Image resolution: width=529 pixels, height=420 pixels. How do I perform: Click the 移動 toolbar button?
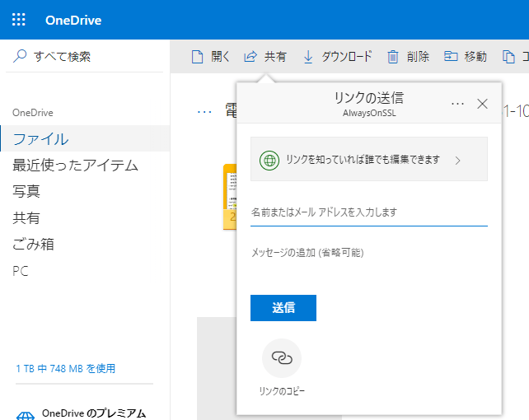coord(466,56)
